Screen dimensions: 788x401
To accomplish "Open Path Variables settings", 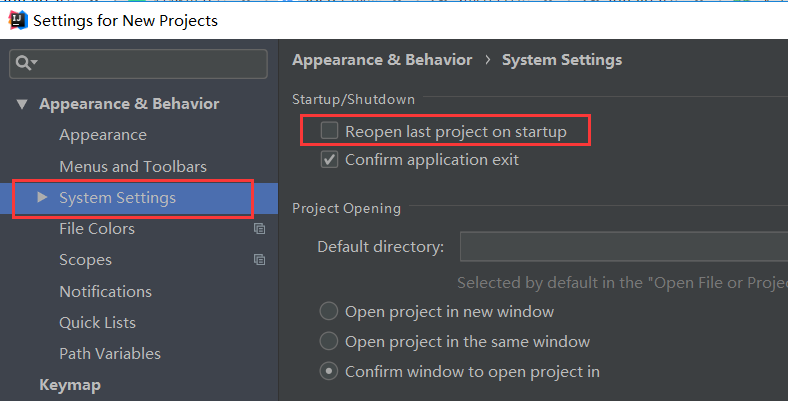I will click(109, 354).
